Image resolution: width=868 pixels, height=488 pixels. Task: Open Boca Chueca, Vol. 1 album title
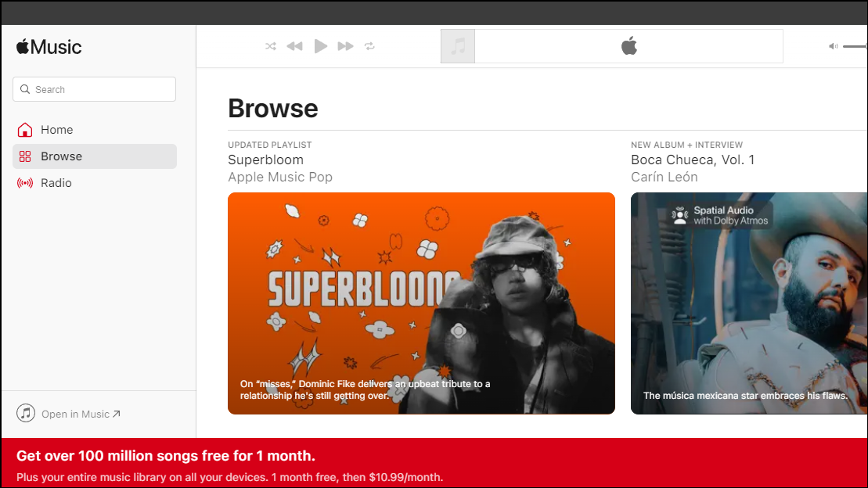pos(693,160)
